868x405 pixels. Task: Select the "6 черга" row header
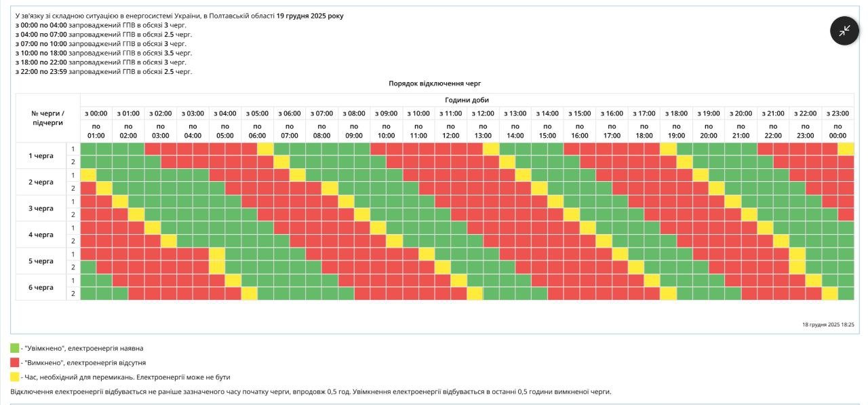tap(41, 287)
